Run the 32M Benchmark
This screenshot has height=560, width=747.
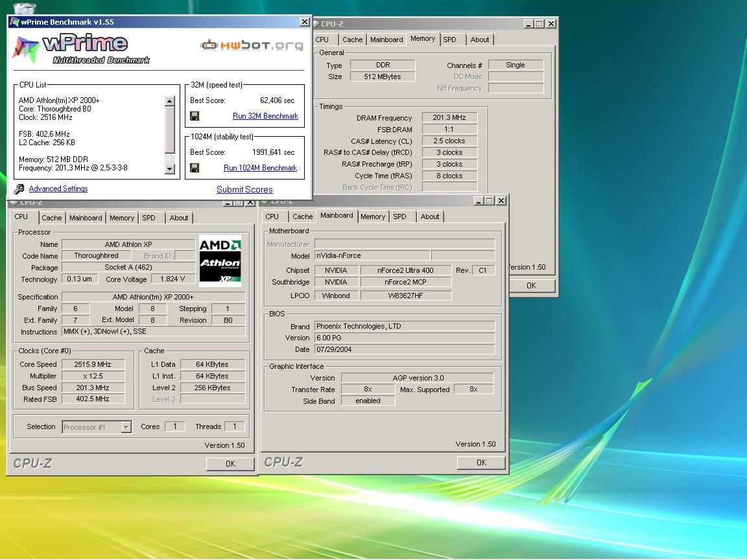pyautogui.click(x=265, y=116)
